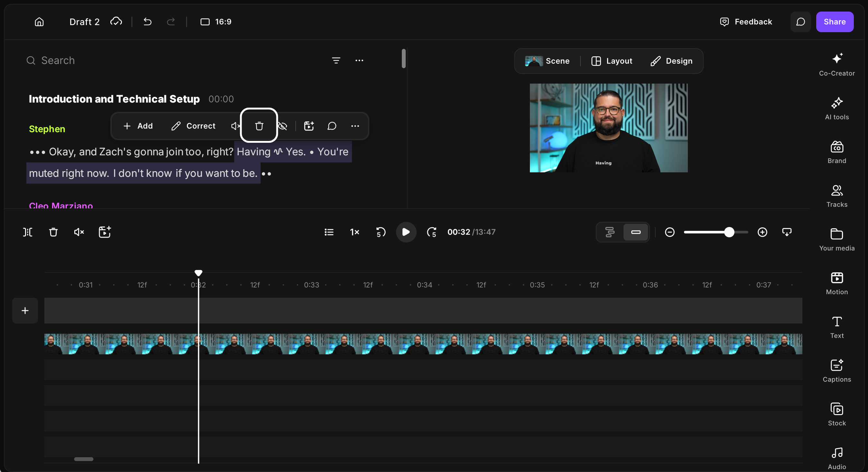Viewport: 868px width, 472px height.
Task: Open the transcript more options menu
Action: tap(359, 60)
